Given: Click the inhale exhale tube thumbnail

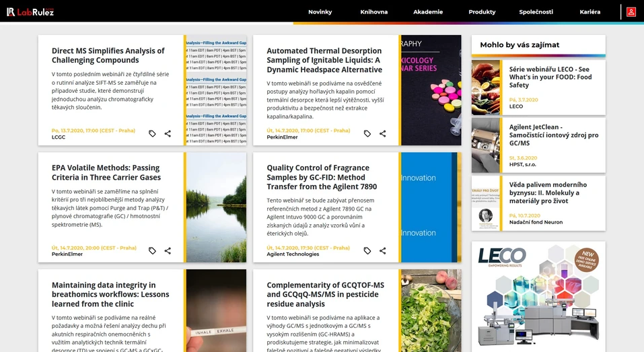Looking at the screenshot, I should point(217,310).
